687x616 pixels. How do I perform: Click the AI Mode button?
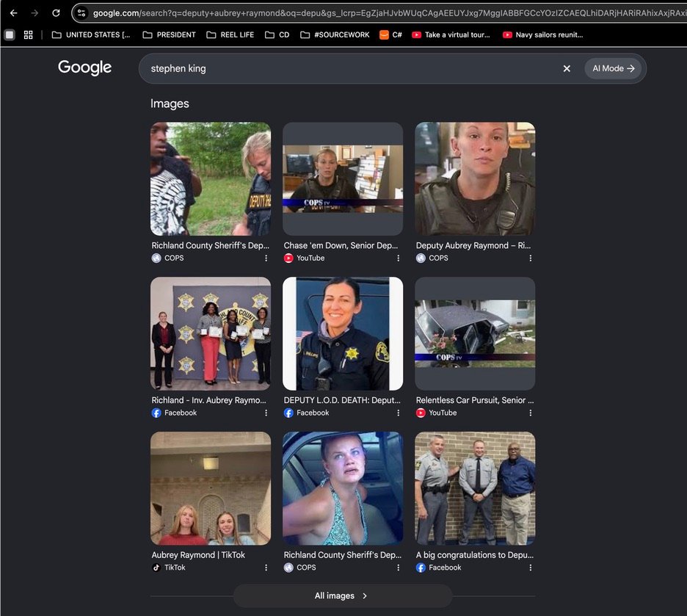tap(613, 68)
